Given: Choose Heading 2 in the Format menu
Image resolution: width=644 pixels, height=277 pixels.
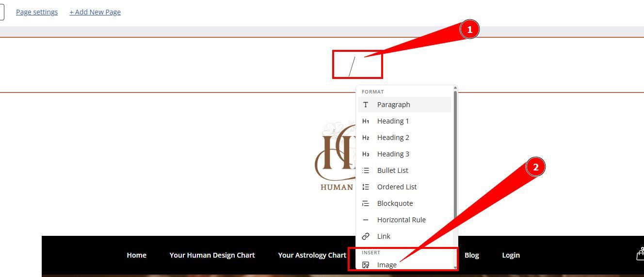Looking at the screenshot, I should (x=393, y=138).
